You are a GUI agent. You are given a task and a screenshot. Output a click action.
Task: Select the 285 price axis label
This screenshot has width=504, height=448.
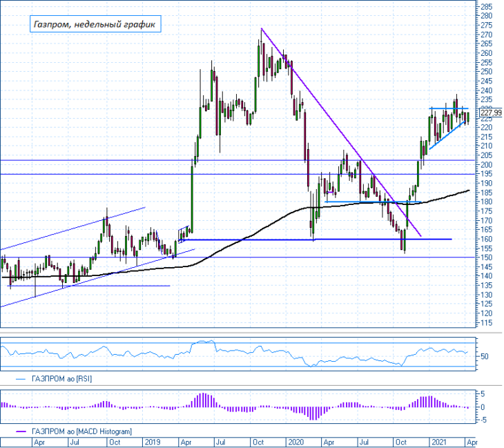[486, 6]
